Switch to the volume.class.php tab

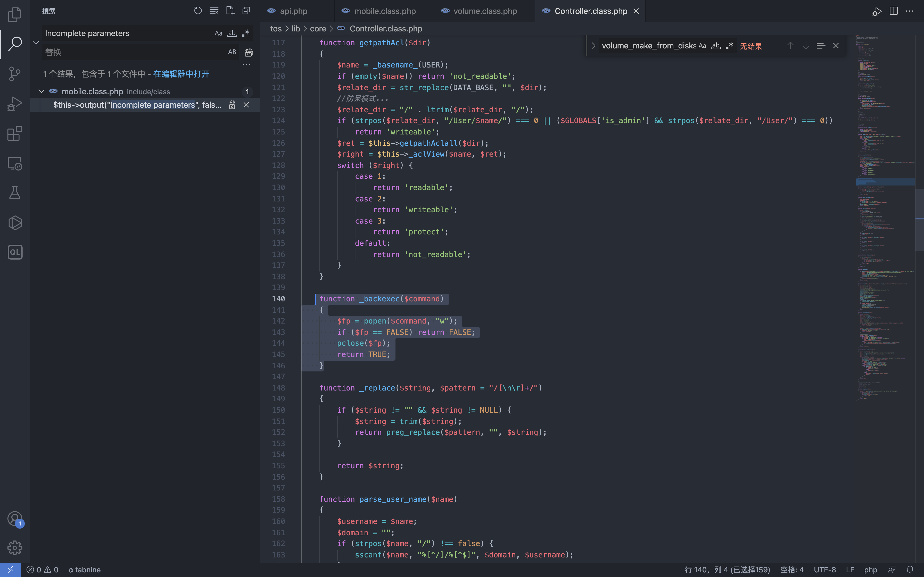pos(484,11)
